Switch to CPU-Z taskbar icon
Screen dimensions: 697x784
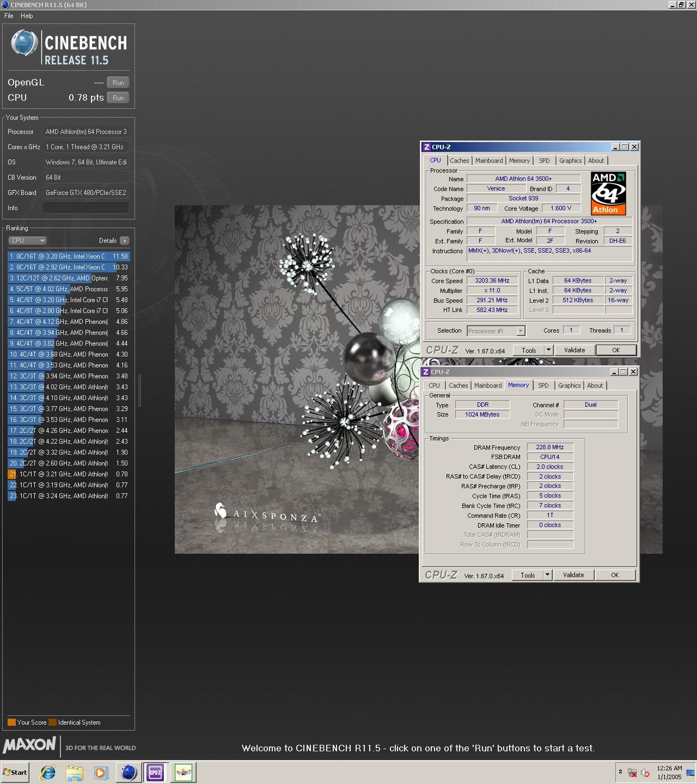coord(156,772)
